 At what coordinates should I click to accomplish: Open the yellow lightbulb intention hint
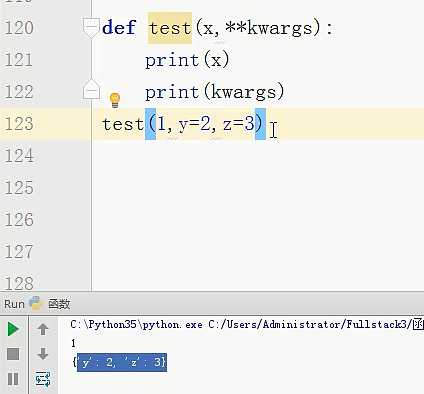pyautogui.click(x=115, y=100)
